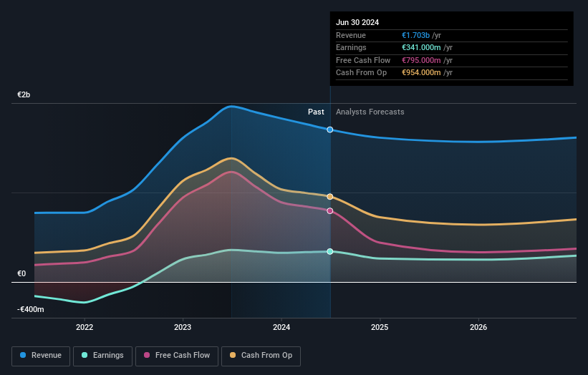
Task: Click the Free Cash Flow label in tooltip
Action: point(363,60)
